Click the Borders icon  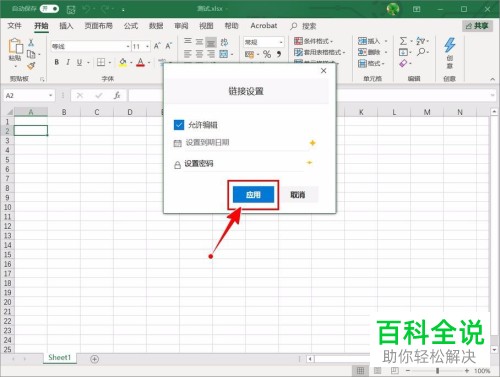pos(101,62)
